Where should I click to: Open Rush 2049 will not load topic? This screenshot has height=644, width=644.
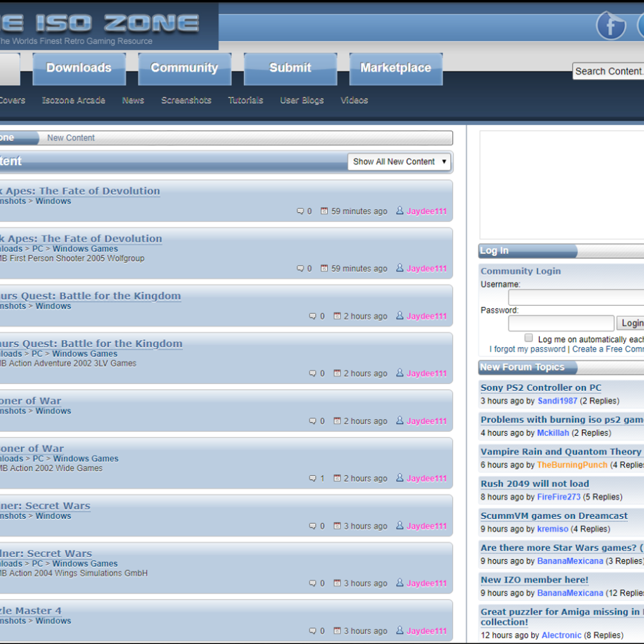point(535,484)
